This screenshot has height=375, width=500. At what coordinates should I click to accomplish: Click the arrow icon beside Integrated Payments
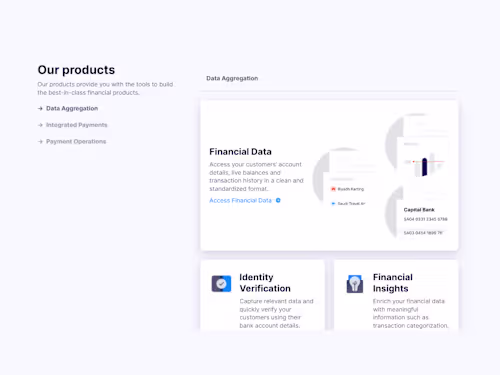click(40, 125)
